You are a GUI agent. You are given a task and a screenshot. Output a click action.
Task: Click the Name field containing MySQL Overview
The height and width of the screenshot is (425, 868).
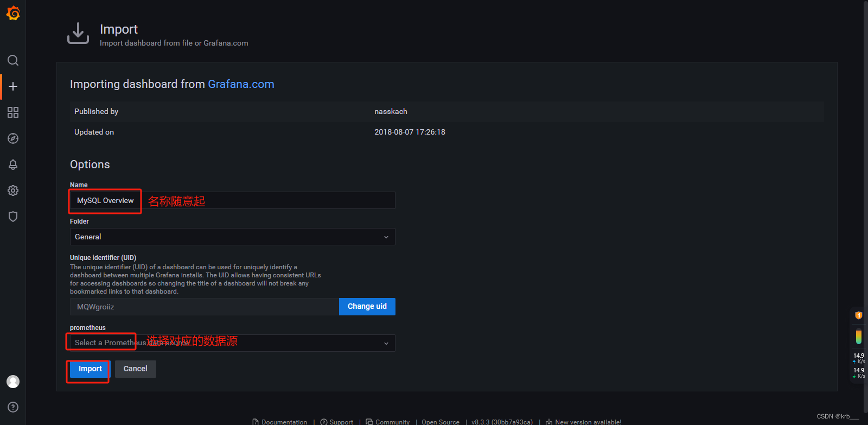point(233,200)
